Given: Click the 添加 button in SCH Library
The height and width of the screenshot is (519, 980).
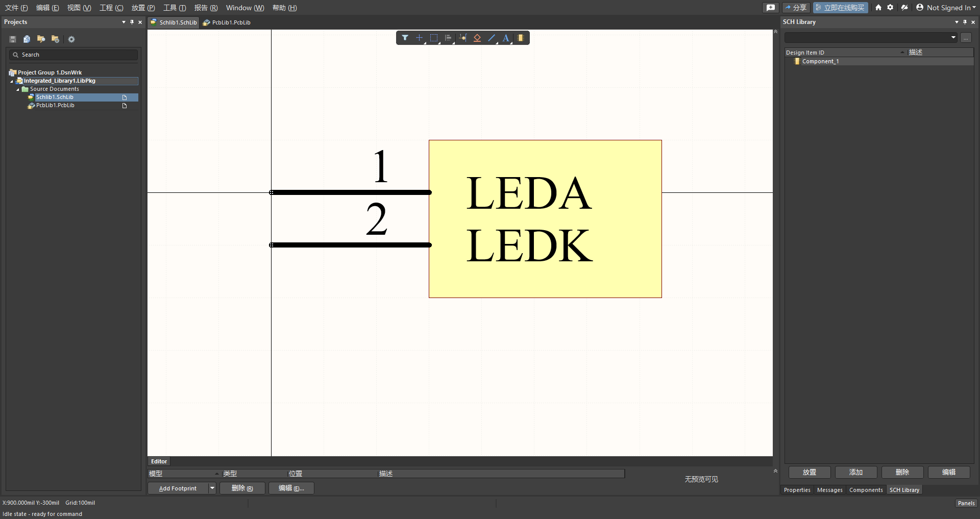Looking at the screenshot, I should pyautogui.click(x=856, y=472).
